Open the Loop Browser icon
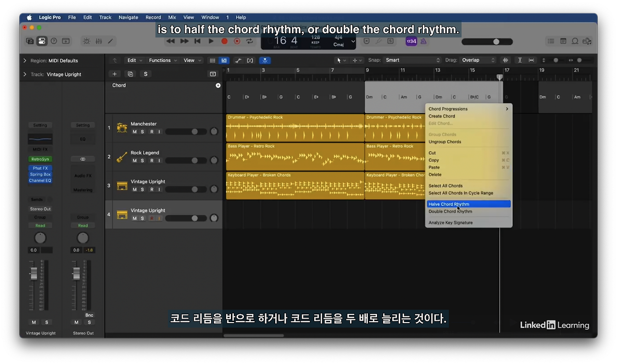The height and width of the screenshot is (364, 617). click(x=575, y=41)
